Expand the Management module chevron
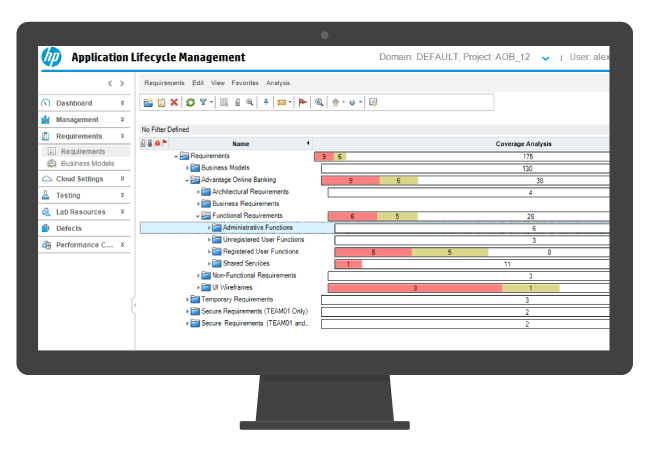Screen dimensions: 650x450 click(122, 119)
